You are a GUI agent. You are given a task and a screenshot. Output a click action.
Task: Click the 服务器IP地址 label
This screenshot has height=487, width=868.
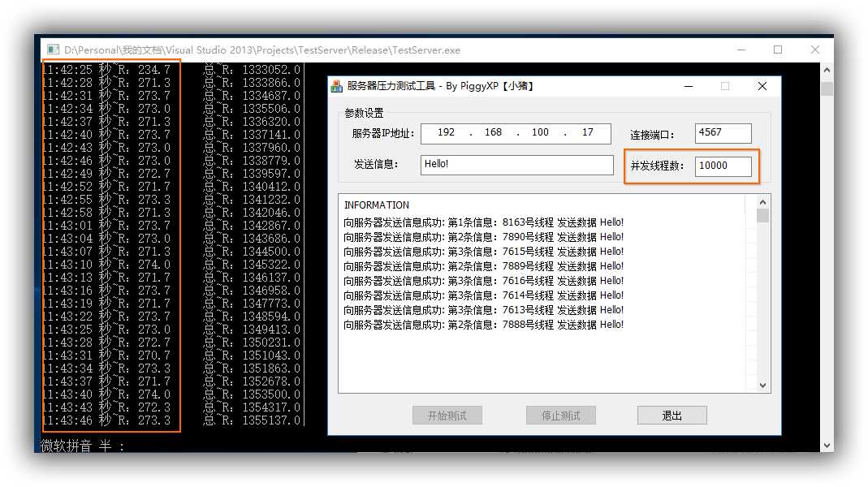(383, 133)
